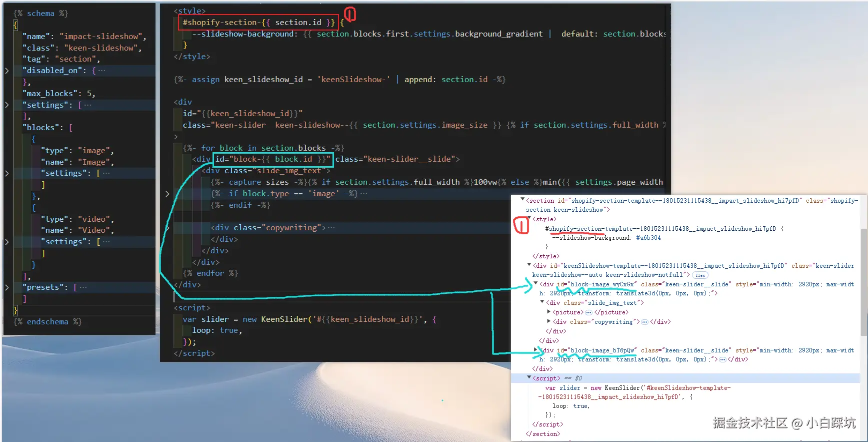The height and width of the screenshot is (442, 868).
Task: Expand the copywriting div in DevTools
Action: click(x=549, y=321)
